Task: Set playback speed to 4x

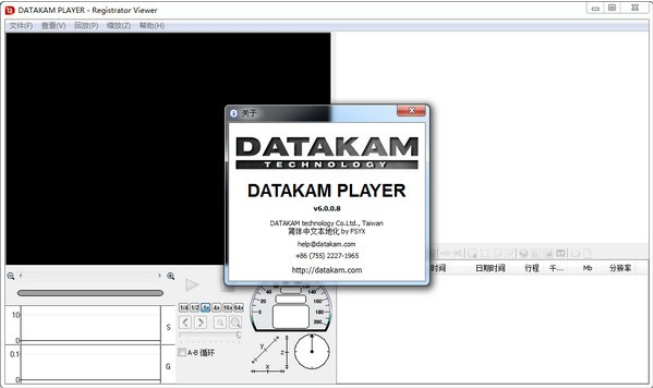Action: (x=216, y=308)
